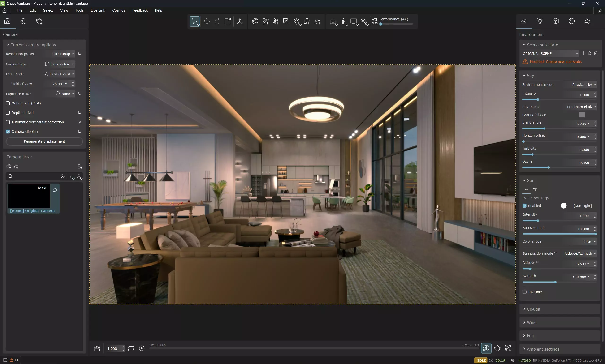
Task: Enable the Depth of field checkbox
Action: (x=8, y=113)
